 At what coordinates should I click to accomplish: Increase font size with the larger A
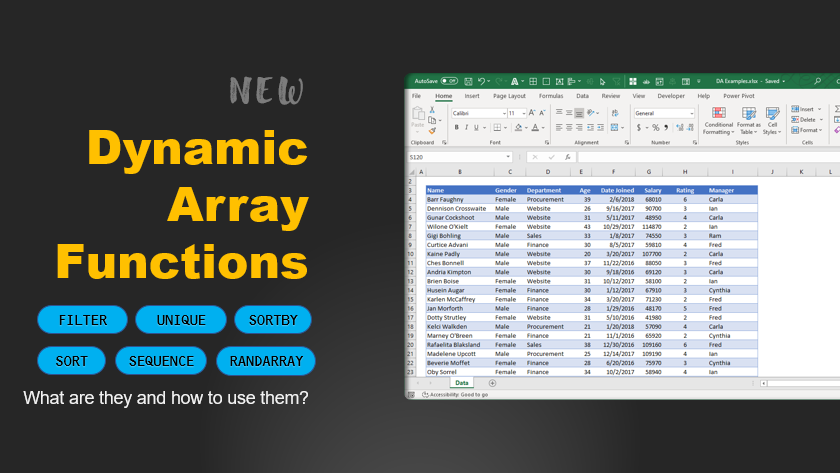[532, 113]
